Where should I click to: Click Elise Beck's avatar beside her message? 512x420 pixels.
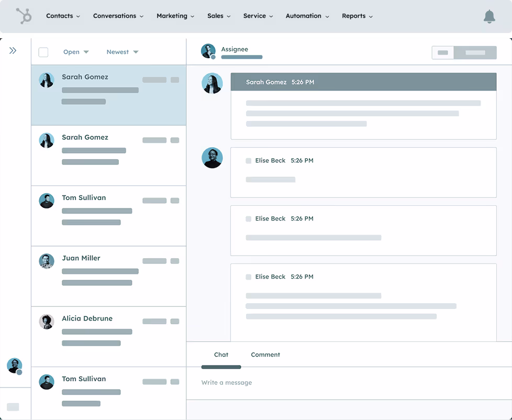coord(212,158)
